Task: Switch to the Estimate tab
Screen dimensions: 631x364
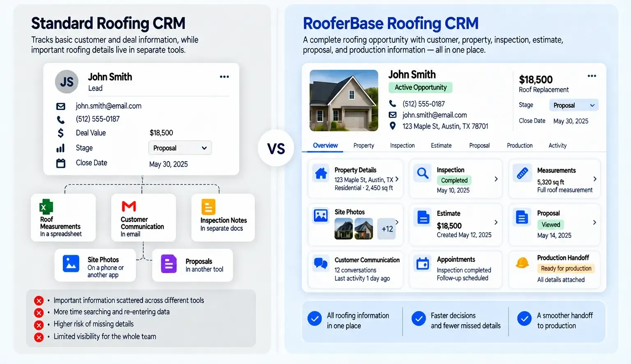Action: [x=441, y=146]
